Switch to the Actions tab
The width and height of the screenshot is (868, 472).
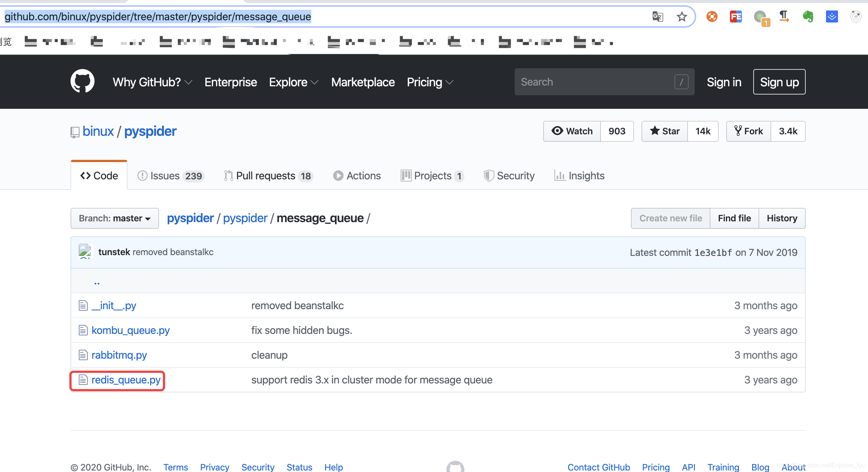point(357,176)
